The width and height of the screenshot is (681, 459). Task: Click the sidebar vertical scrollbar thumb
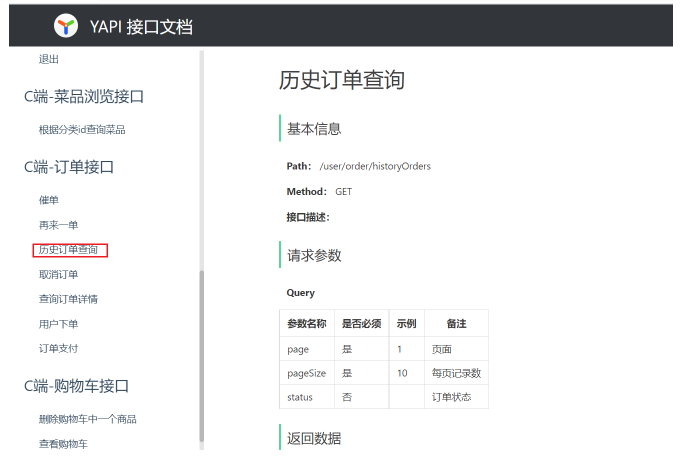202,357
